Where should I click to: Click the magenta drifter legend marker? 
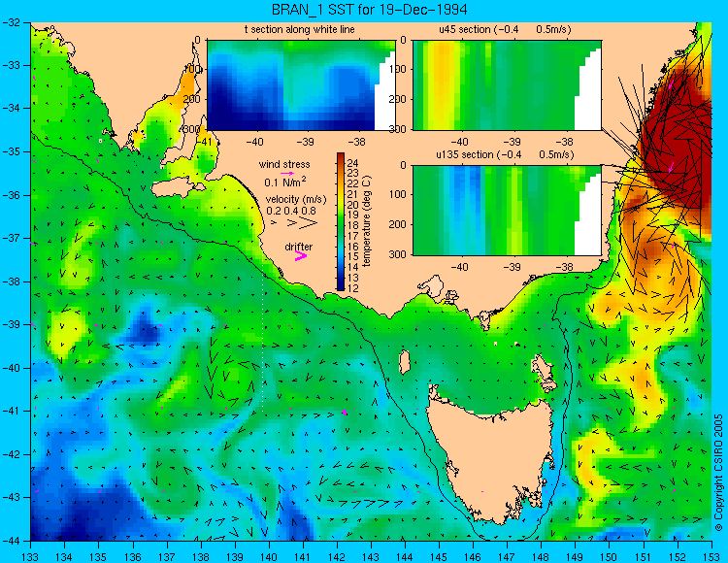301,256
